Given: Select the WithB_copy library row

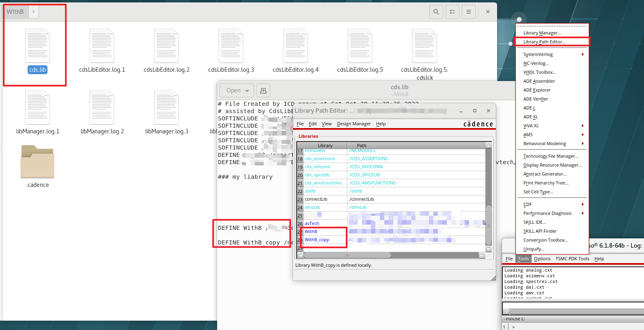Looking at the screenshot, I should pyautogui.click(x=391, y=240).
